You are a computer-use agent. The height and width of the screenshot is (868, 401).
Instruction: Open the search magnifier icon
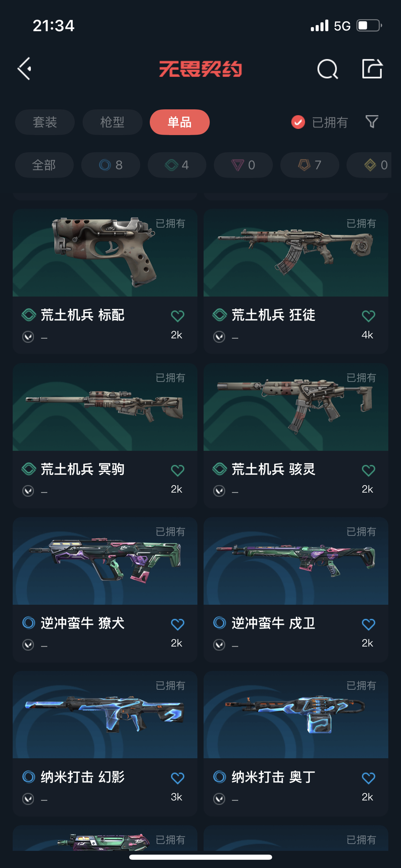pos(328,69)
